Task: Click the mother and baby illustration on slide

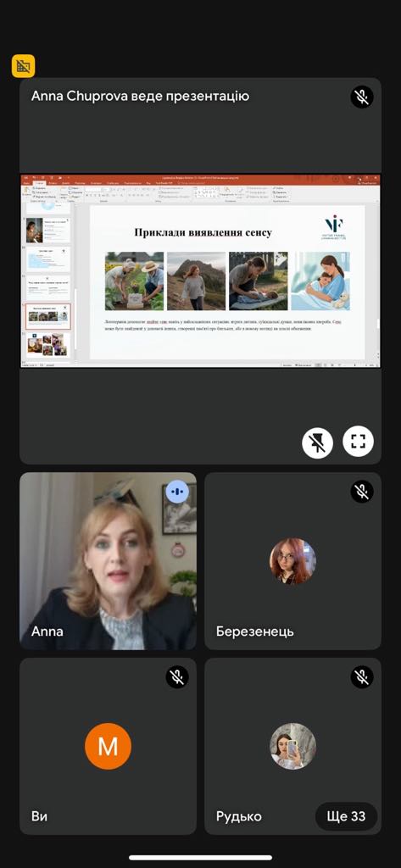Action: 320,281
